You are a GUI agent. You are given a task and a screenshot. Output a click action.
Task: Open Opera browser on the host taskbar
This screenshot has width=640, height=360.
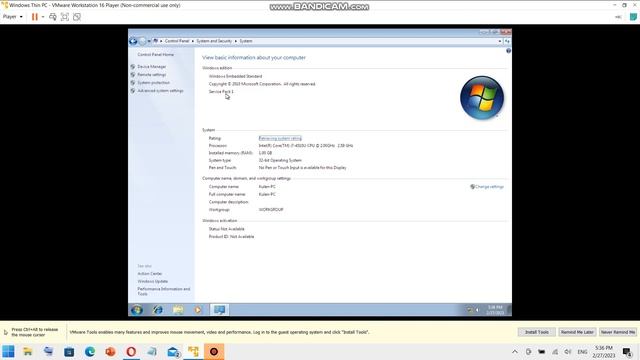pyautogui.click(x=131, y=351)
